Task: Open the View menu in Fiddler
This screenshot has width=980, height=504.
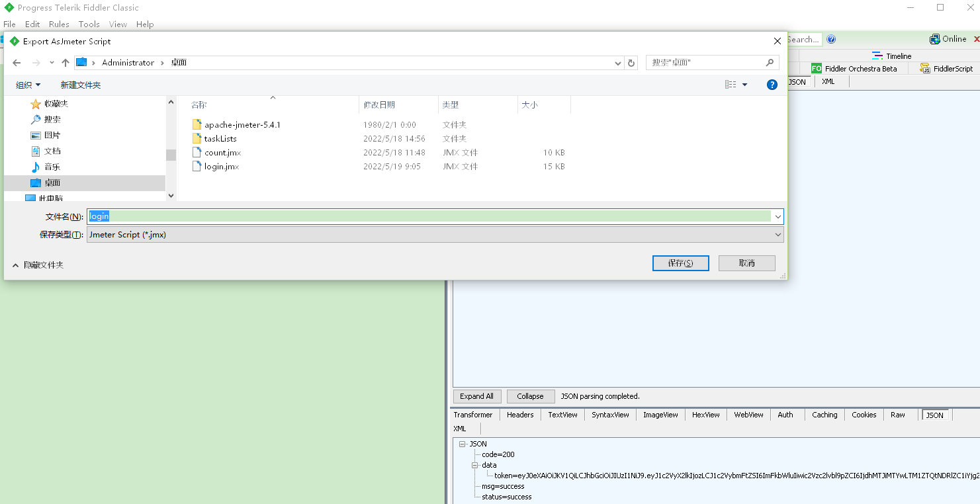Action: pos(118,24)
